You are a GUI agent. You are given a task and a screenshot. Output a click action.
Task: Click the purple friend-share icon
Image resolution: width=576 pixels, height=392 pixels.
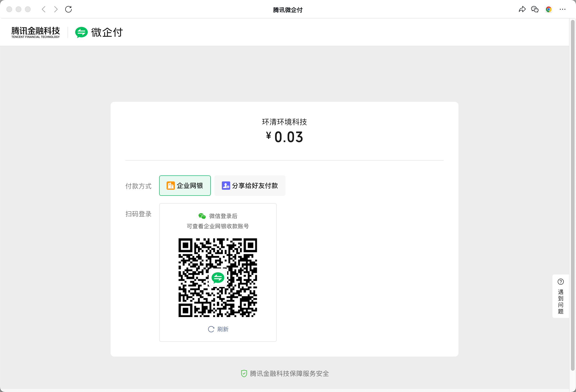pos(226,186)
